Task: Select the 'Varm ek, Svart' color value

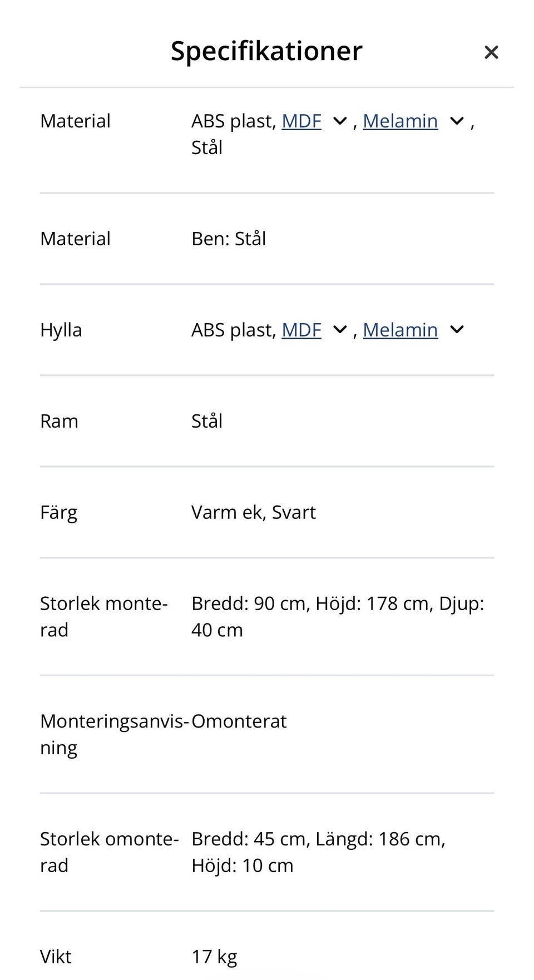Action: pyautogui.click(x=254, y=513)
